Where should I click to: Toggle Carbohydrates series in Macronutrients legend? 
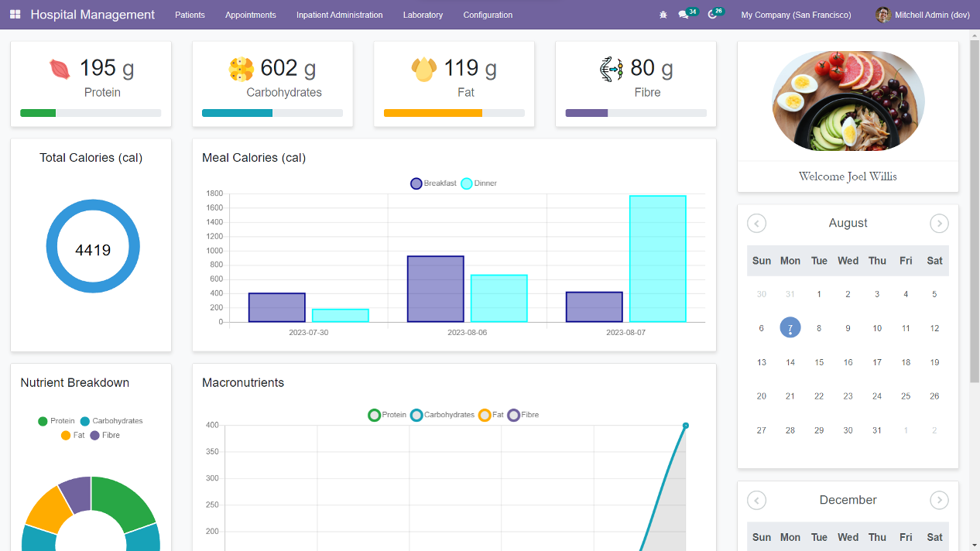point(442,415)
